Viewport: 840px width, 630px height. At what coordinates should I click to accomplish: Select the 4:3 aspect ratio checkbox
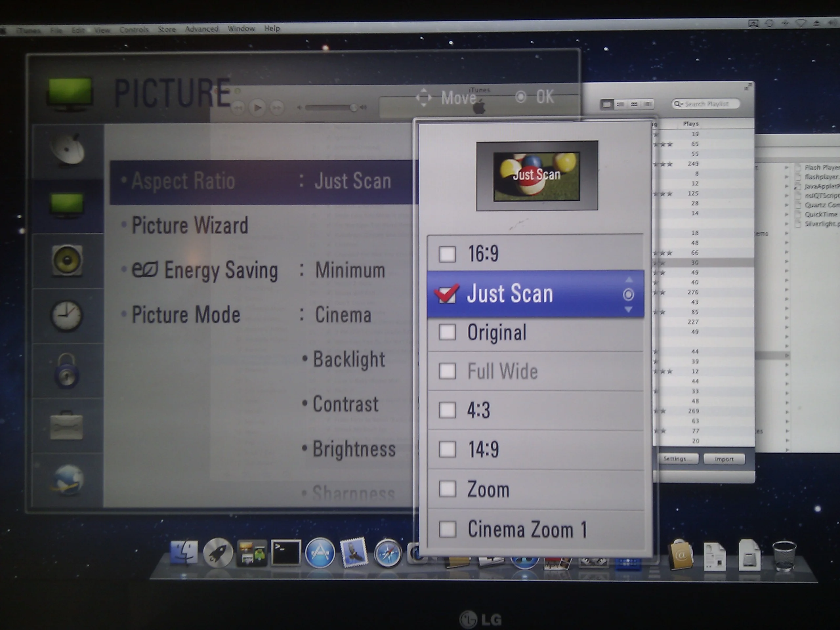coord(447,410)
